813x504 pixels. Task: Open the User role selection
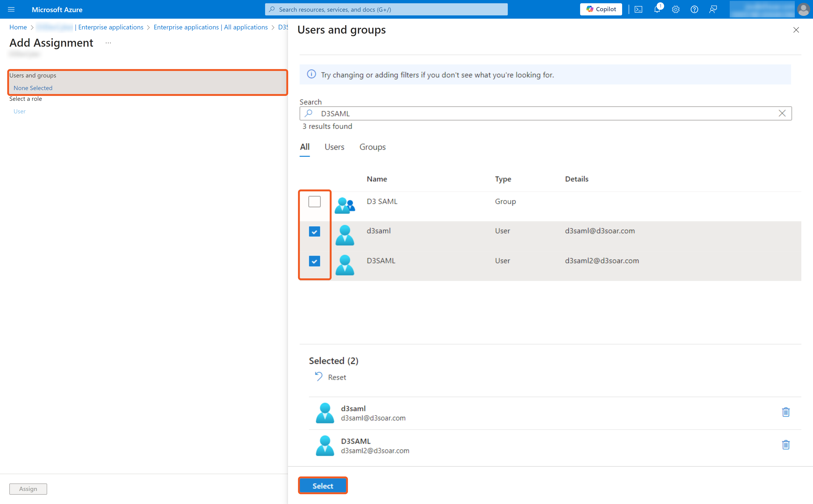[19, 111]
